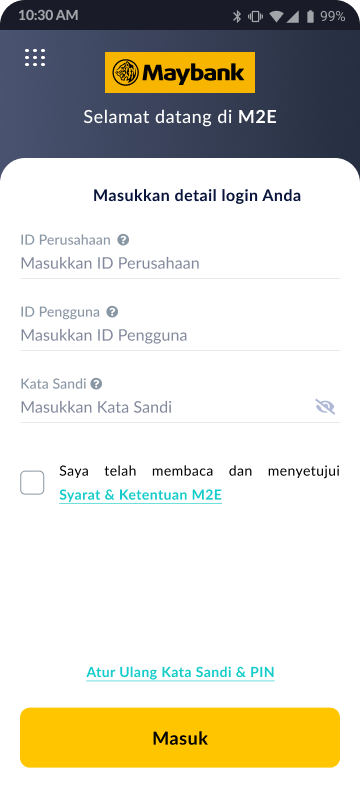Tap the vibrate mode status icon

point(255,16)
